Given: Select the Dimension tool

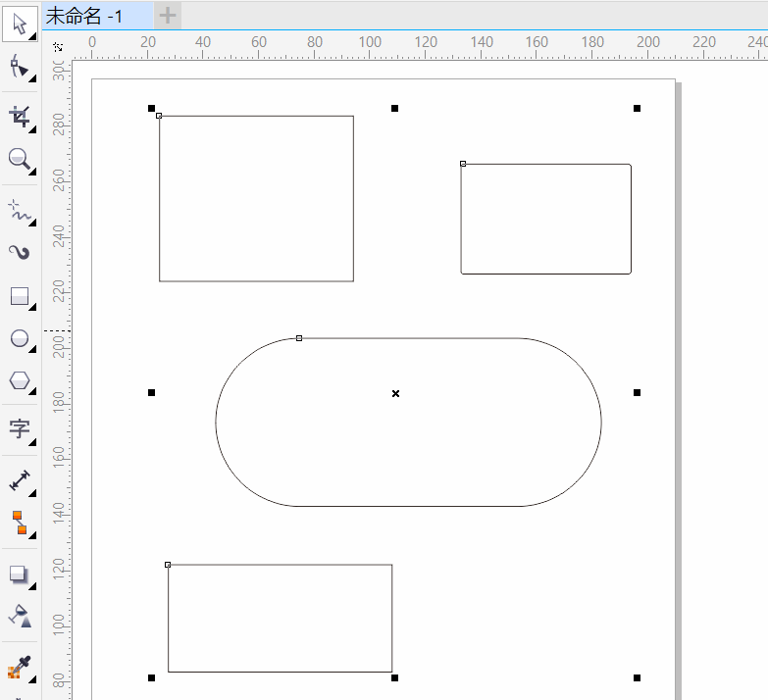Looking at the screenshot, I should (19, 480).
